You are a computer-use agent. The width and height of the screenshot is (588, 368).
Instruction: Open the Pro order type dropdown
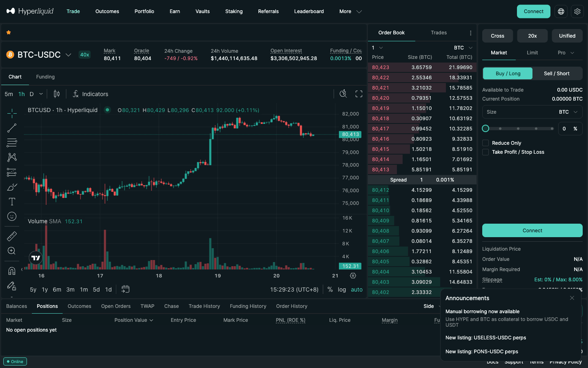(566, 53)
